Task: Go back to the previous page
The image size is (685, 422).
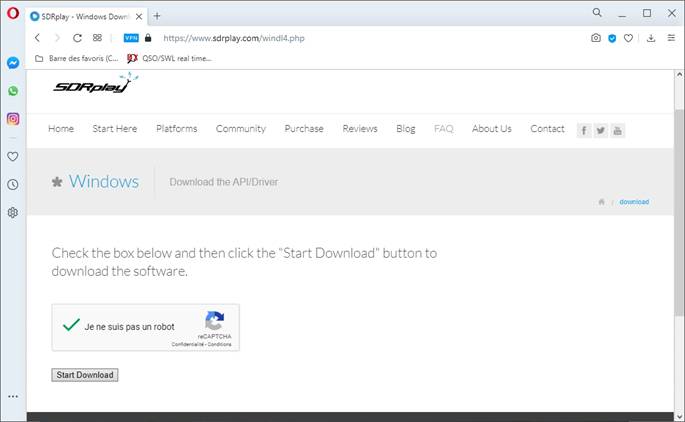Action: click(x=38, y=38)
